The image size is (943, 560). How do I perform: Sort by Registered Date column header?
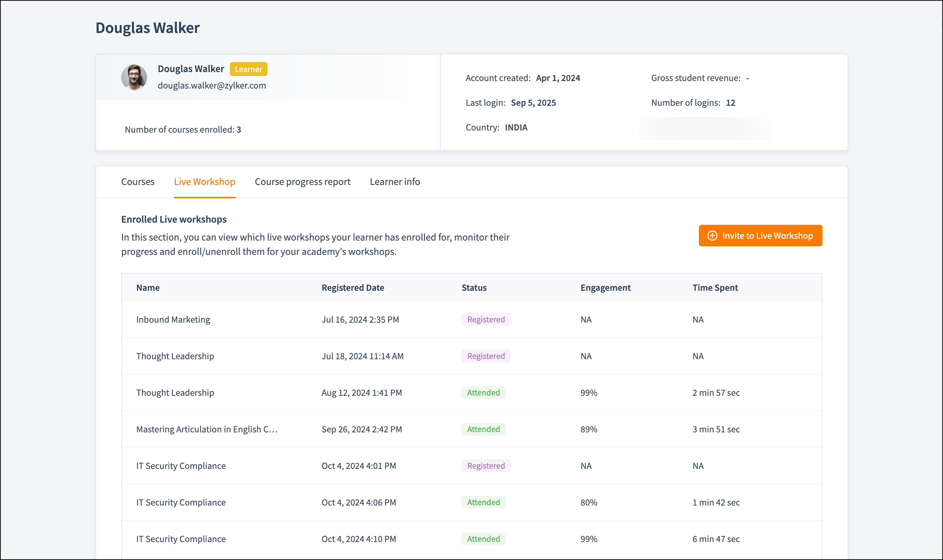[x=352, y=288]
